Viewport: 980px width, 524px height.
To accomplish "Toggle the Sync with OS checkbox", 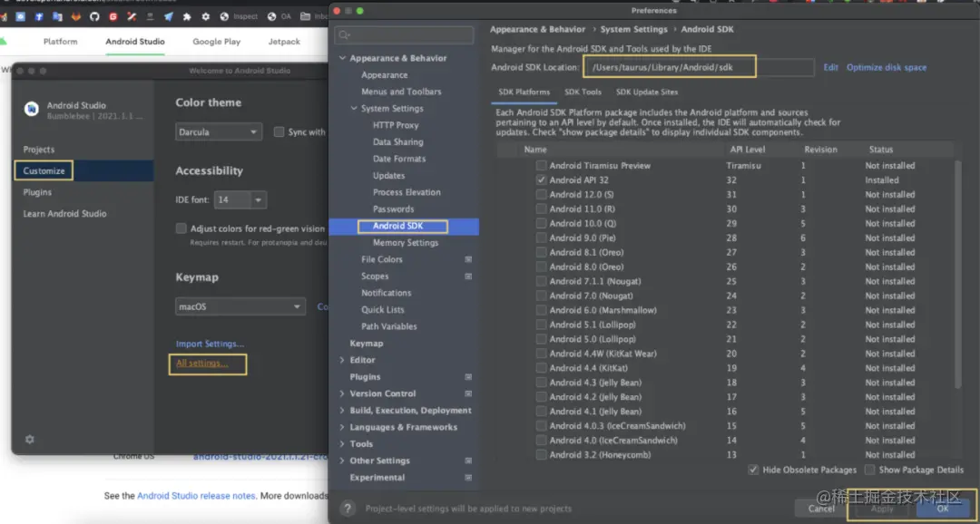I will point(279,131).
